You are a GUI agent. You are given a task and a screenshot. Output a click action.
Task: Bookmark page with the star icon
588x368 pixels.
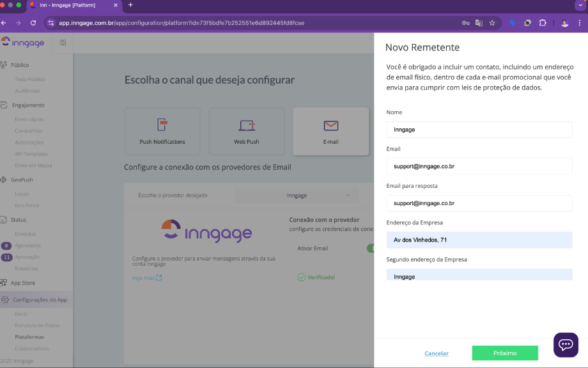(x=492, y=23)
